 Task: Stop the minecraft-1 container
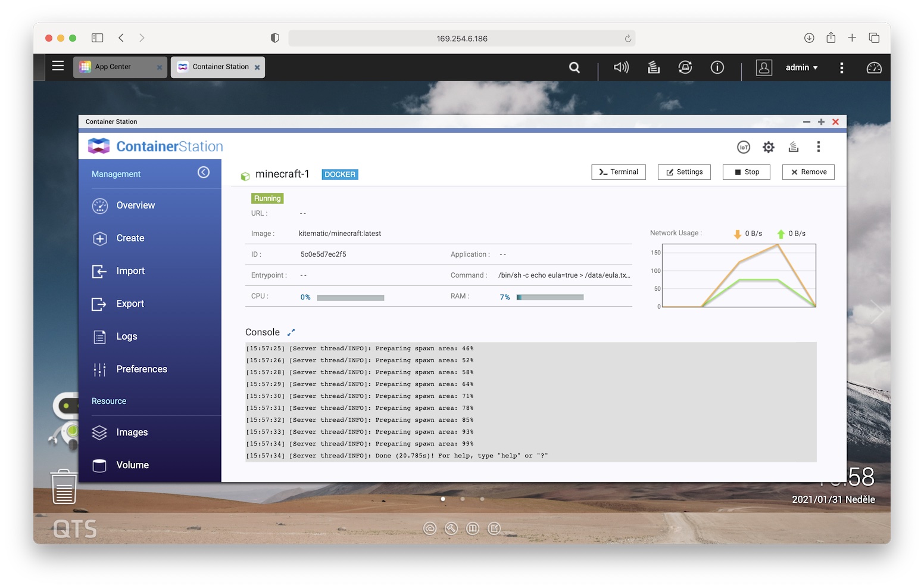[x=746, y=172]
